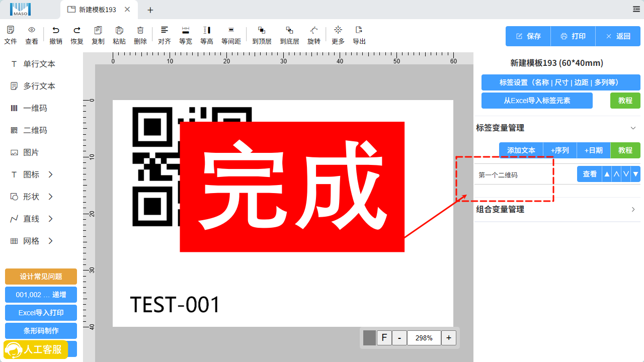This screenshot has width=644, height=362.
Task: Expand the 网格 (Grid) submenu
Action: tap(50, 241)
